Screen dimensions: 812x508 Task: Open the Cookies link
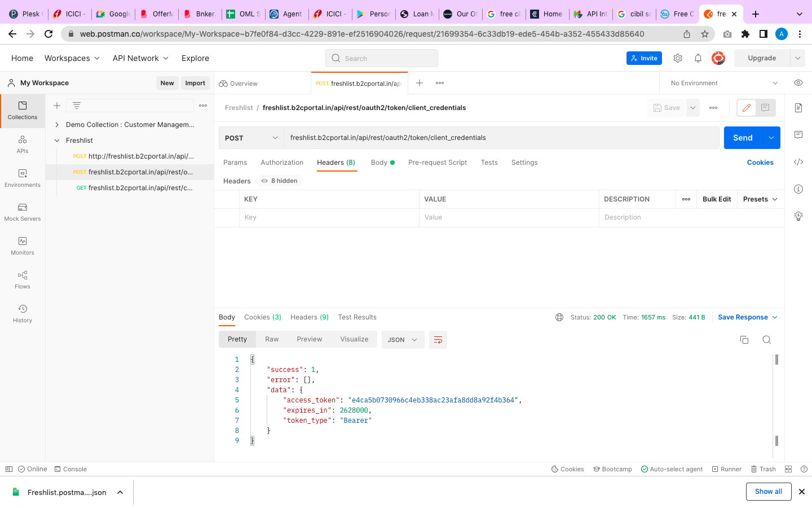click(x=760, y=163)
